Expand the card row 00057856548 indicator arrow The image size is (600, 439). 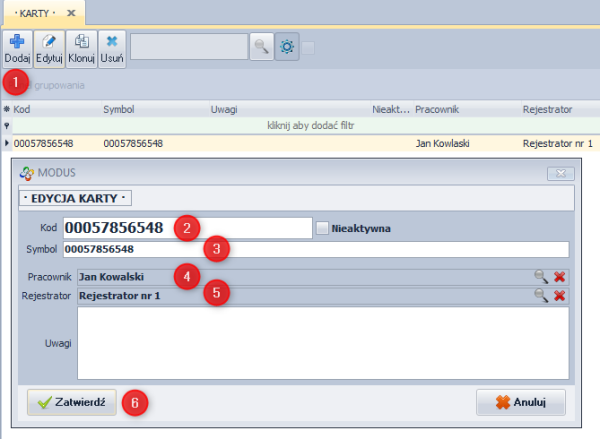click(x=7, y=144)
